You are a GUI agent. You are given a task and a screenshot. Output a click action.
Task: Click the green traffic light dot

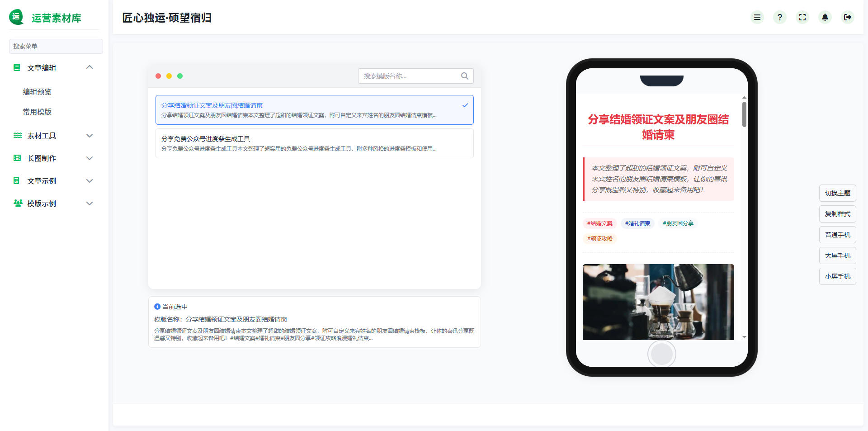(180, 76)
